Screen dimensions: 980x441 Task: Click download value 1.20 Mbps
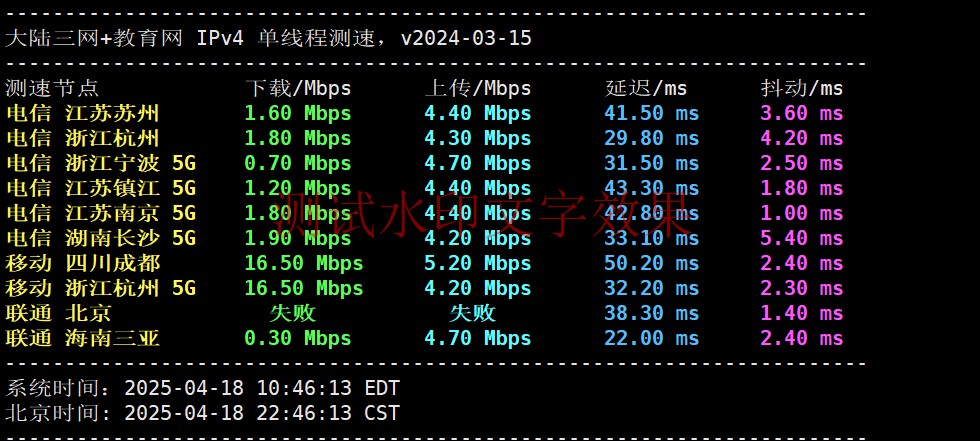click(298, 188)
